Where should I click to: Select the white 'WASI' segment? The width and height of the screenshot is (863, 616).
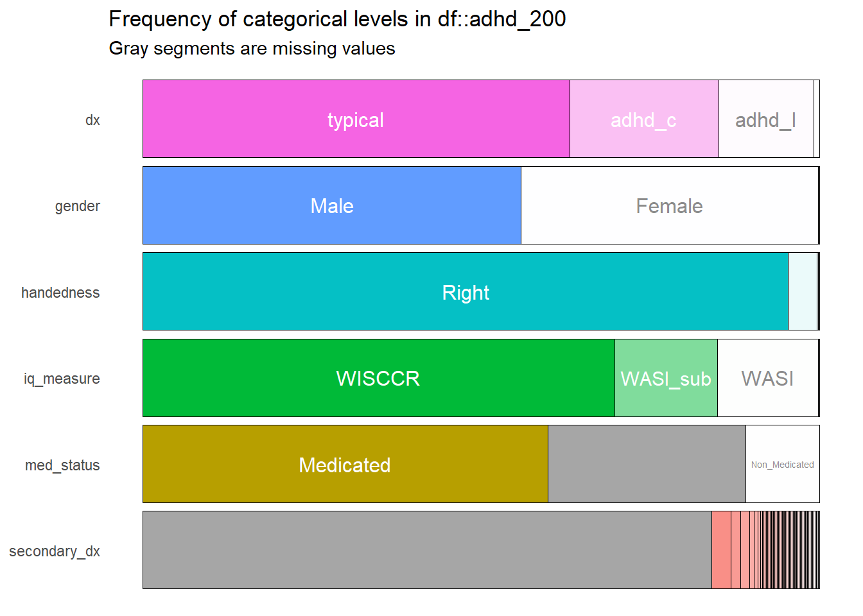pos(768,378)
